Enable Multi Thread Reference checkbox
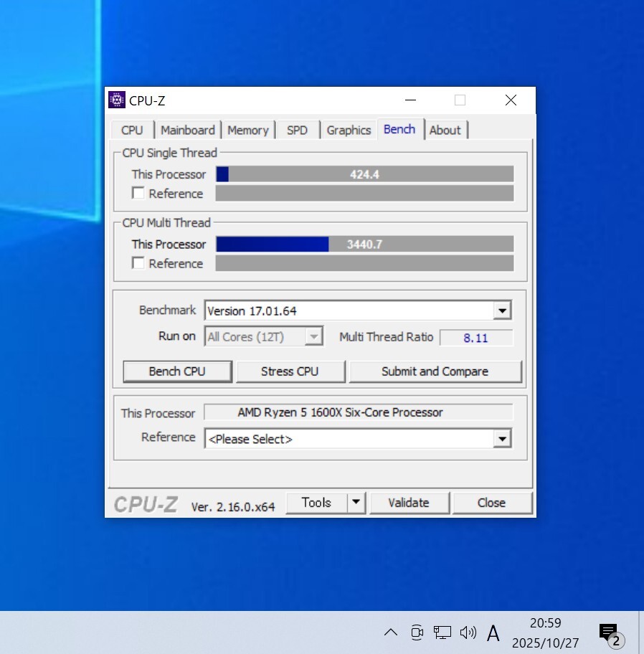The image size is (644, 654). [x=138, y=263]
